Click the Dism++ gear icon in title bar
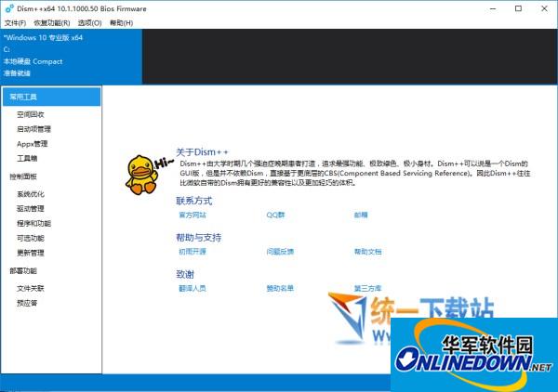Image resolution: width=558 pixels, height=392 pixels. (x=9, y=8)
